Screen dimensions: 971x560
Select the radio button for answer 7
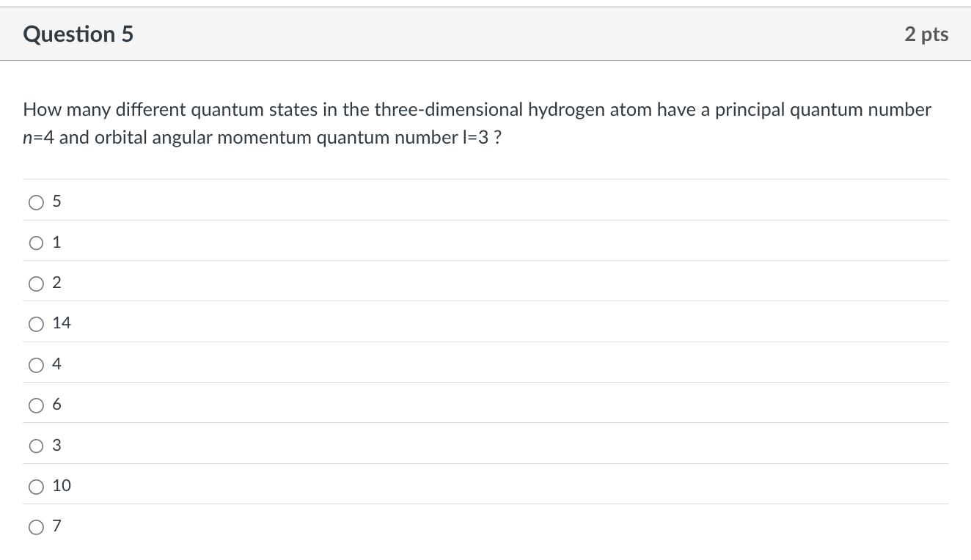pos(36,526)
